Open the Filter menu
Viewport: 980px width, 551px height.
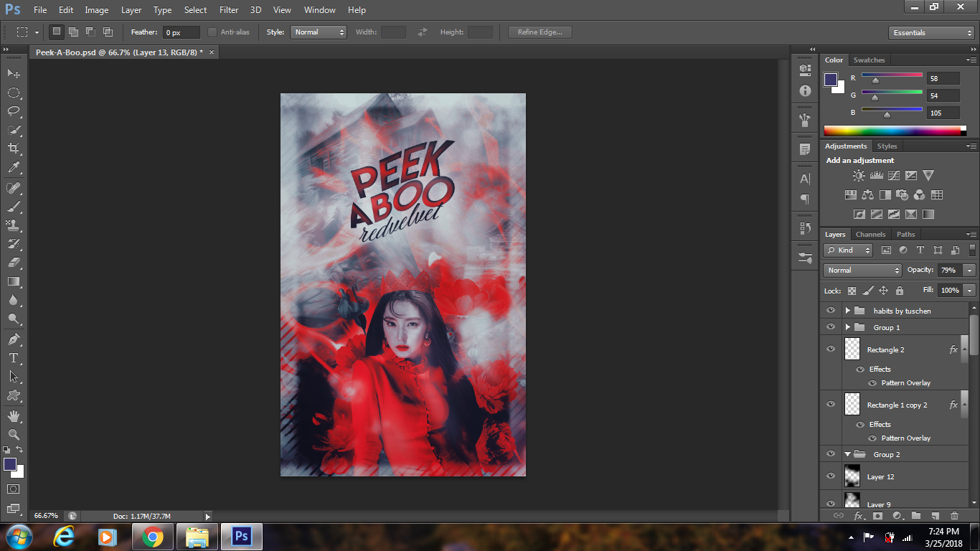(229, 10)
